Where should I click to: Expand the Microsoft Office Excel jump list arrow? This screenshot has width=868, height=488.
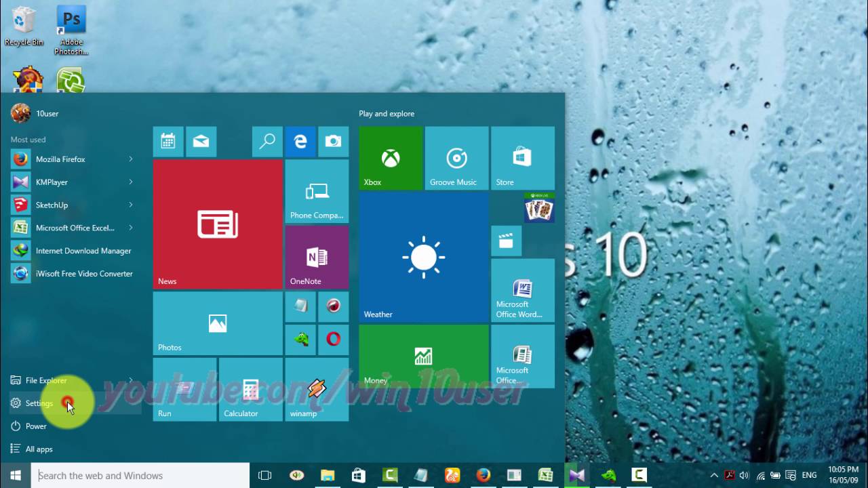pos(131,228)
